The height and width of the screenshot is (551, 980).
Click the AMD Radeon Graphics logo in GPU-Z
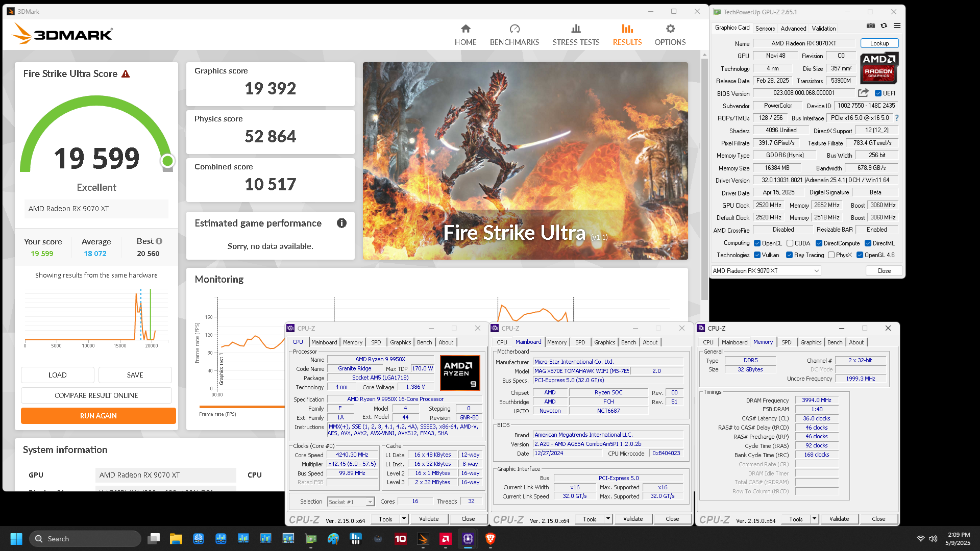(x=879, y=68)
